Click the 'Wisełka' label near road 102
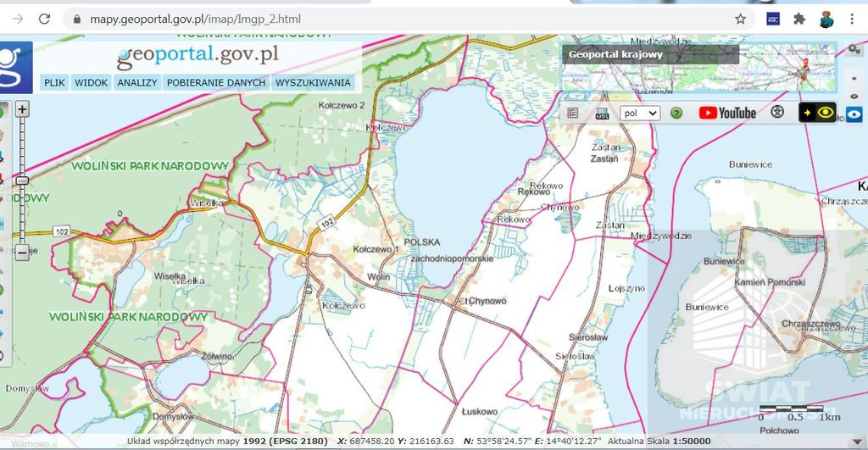This screenshot has width=868, height=450. point(207,203)
